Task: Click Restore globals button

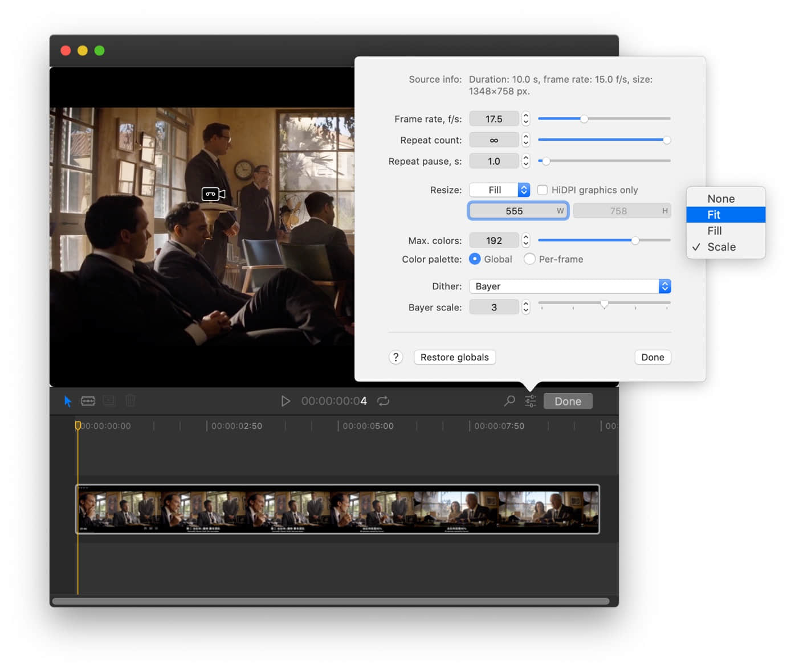Action: tap(455, 357)
